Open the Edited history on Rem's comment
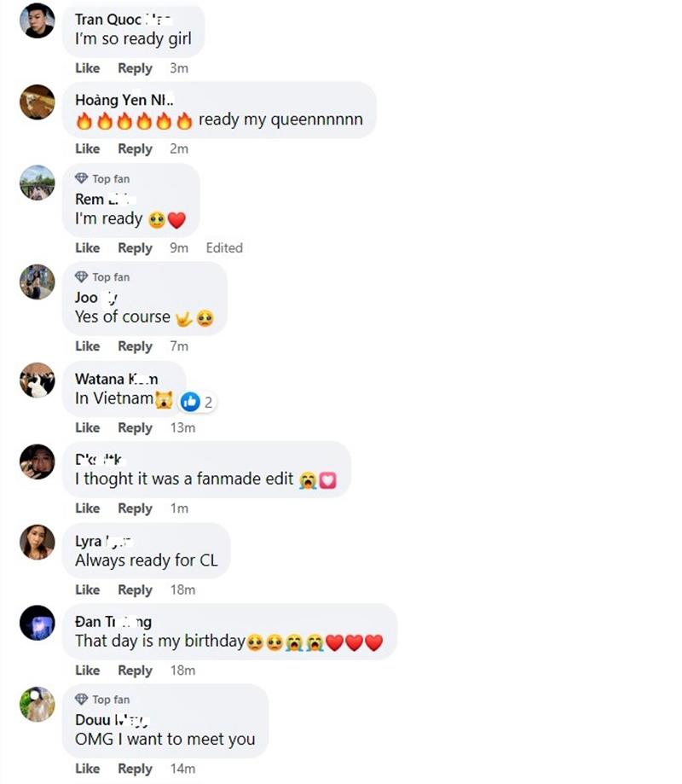Viewport: 682px width, 784px height. point(224,248)
